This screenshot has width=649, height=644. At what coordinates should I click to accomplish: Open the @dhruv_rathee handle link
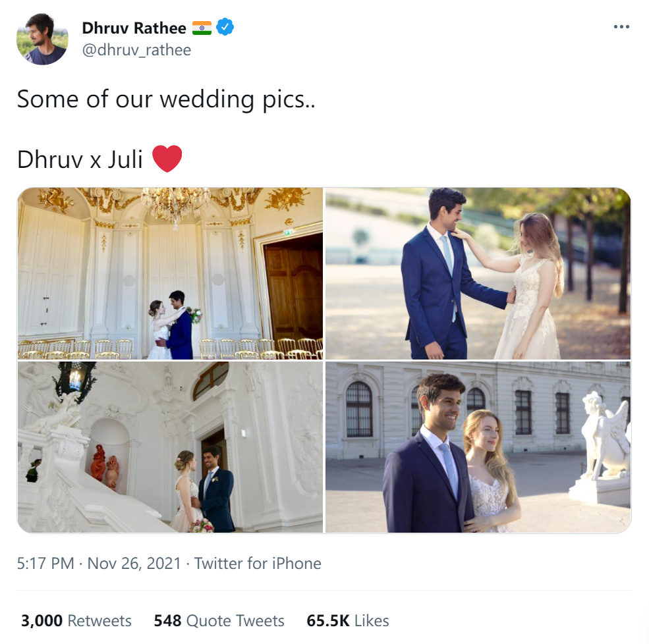click(136, 50)
